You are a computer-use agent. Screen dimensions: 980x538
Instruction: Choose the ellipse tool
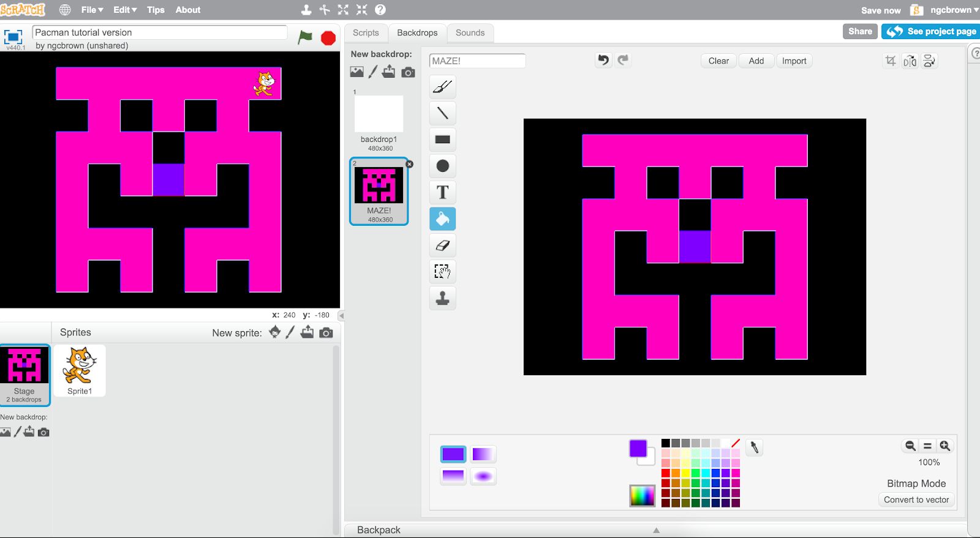442,166
